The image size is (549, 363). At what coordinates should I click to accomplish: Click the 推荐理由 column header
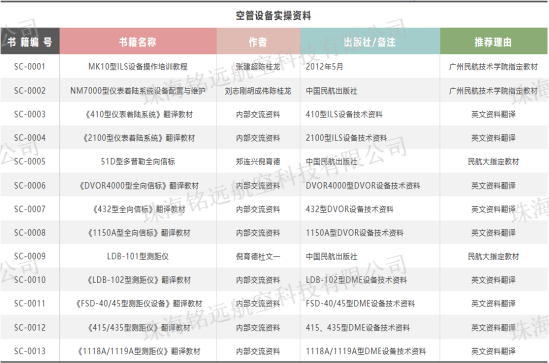pyautogui.click(x=493, y=42)
